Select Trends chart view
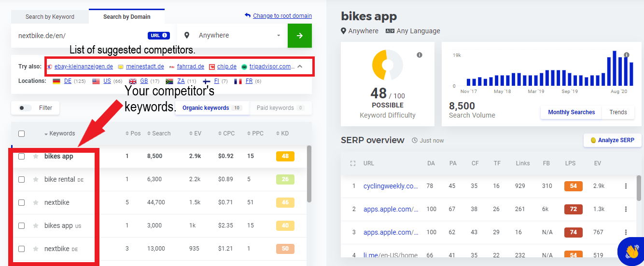644x266 pixels. [618, 112]
